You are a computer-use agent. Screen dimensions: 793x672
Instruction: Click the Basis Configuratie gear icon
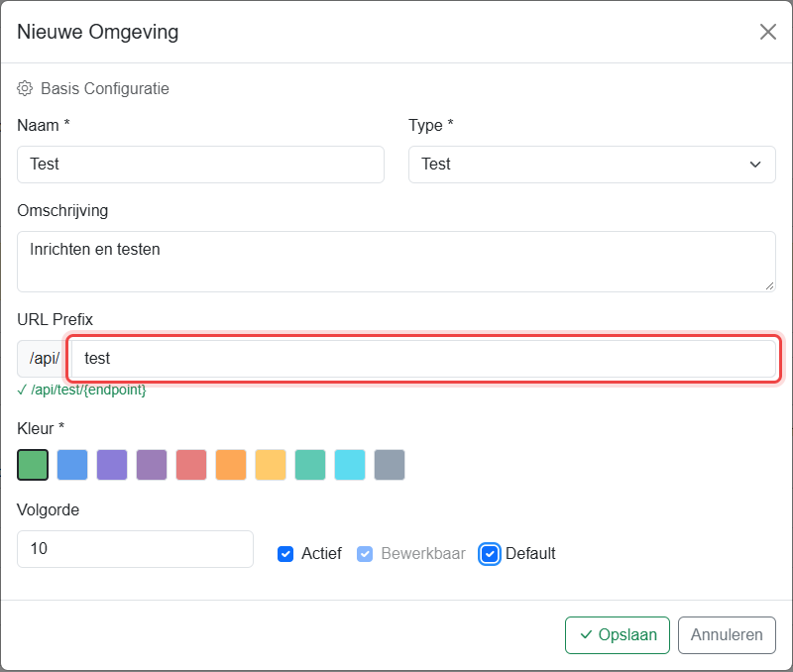25,88
